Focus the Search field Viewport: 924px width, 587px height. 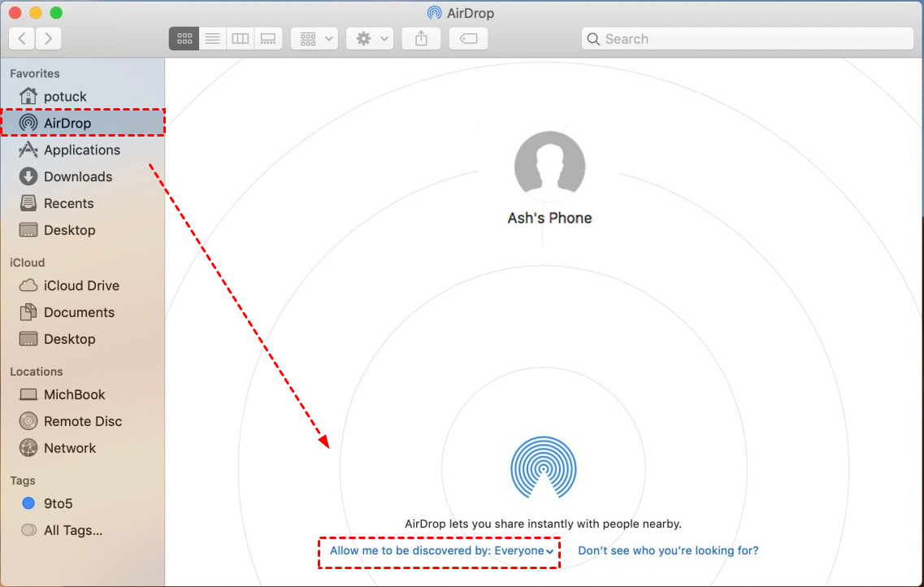[747, 39]
